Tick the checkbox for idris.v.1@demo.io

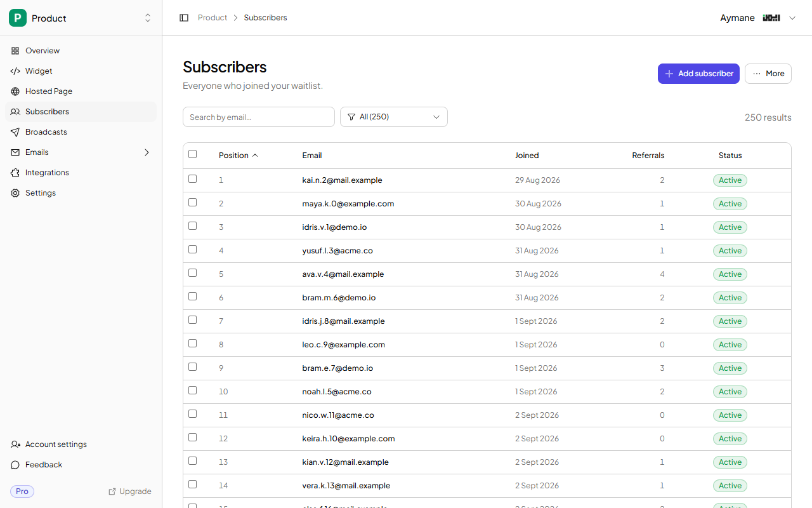(193, 226)
